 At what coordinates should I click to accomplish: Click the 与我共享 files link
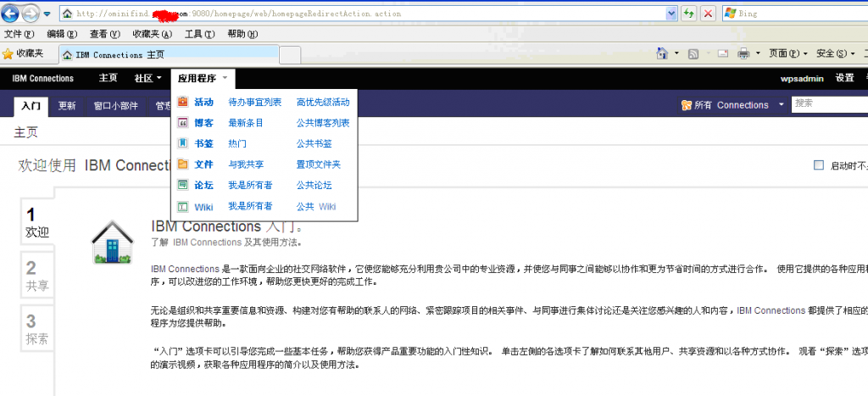tap(246, 165)
